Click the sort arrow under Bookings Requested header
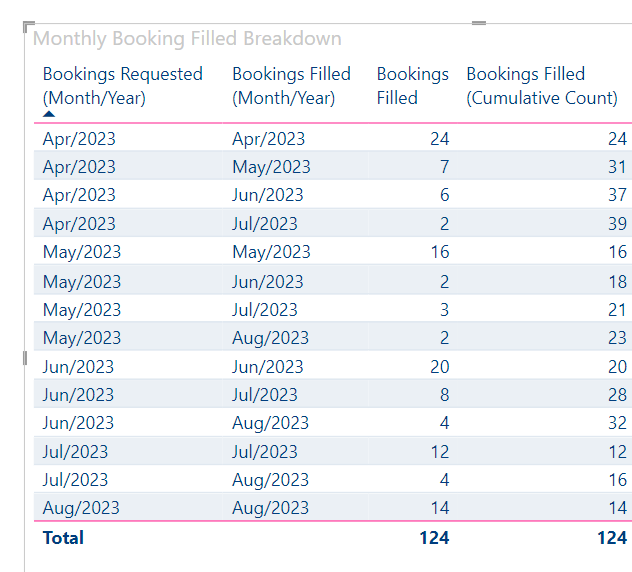This screenshot has width=632, height=572. point(49,114)
